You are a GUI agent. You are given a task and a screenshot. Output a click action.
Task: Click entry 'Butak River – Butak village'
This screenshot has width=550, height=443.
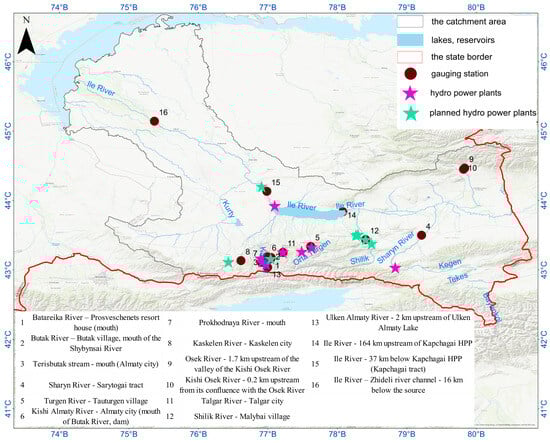pyautogui.click(x=96, y=343)
